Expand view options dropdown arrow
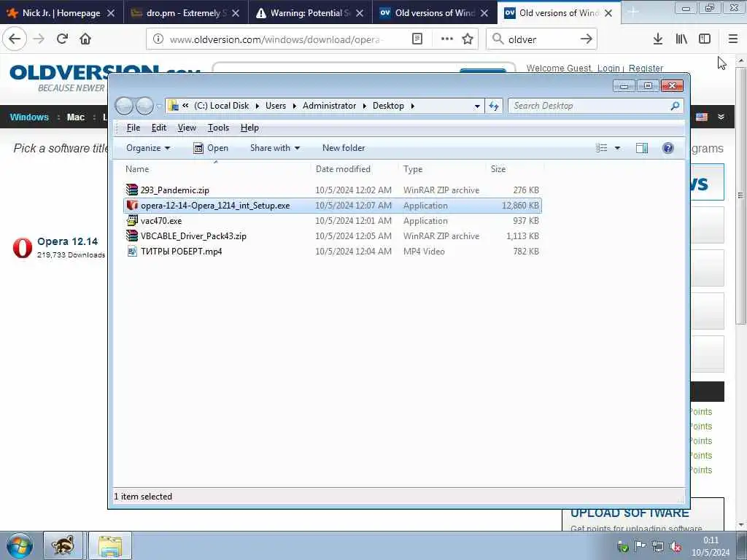This screenshot has height=560, width=747. (x=617, y=148)
